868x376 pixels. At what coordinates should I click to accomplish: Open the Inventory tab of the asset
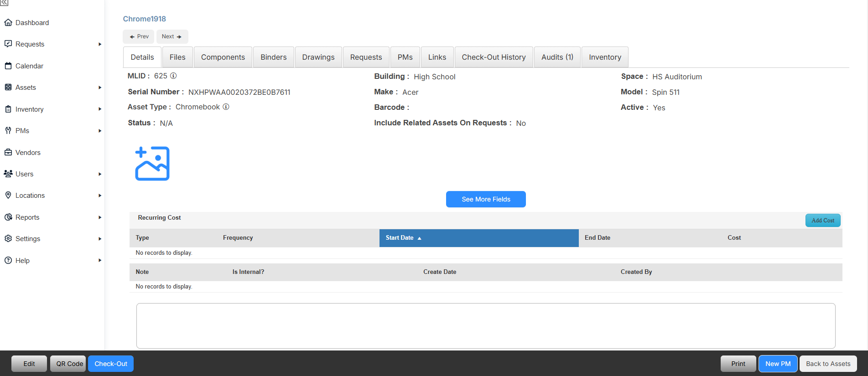(605, 57)
